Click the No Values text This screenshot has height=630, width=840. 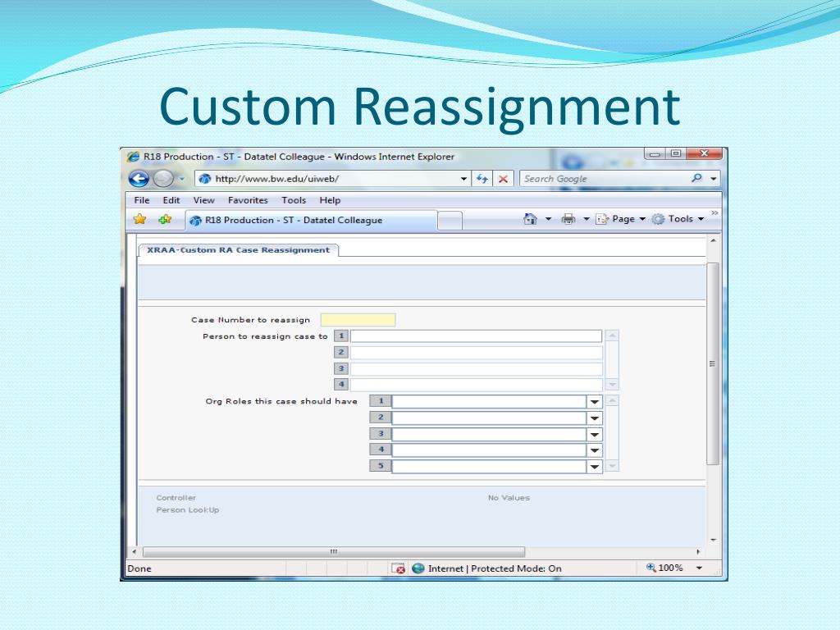pyautogui.click(x=509, y=498)
